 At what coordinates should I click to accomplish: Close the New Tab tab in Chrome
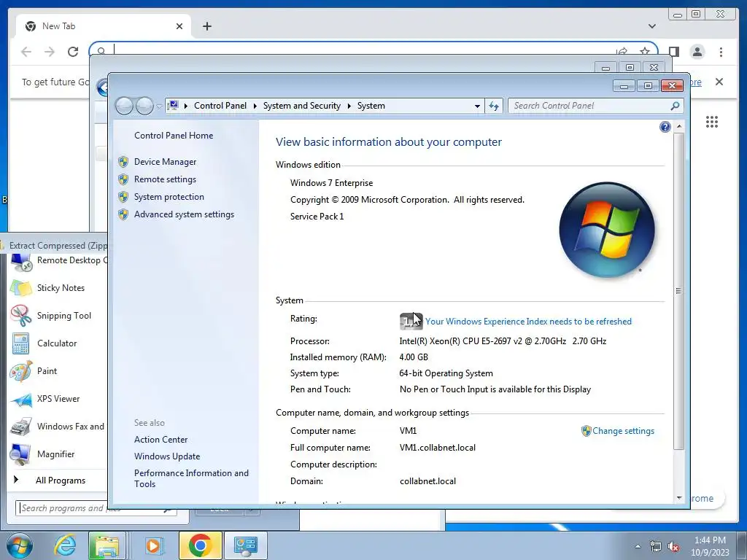click(179, 26)
